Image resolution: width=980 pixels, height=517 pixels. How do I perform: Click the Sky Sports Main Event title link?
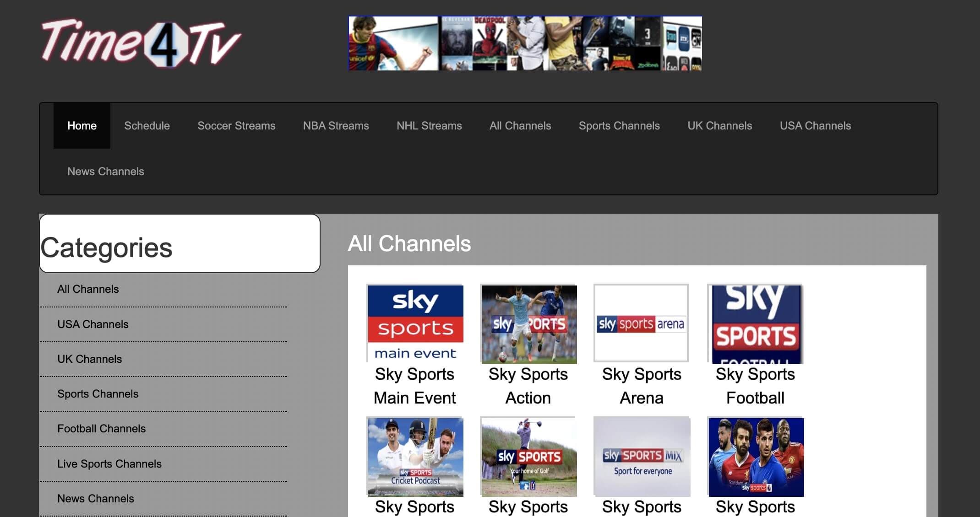click(x=415, y=386)
